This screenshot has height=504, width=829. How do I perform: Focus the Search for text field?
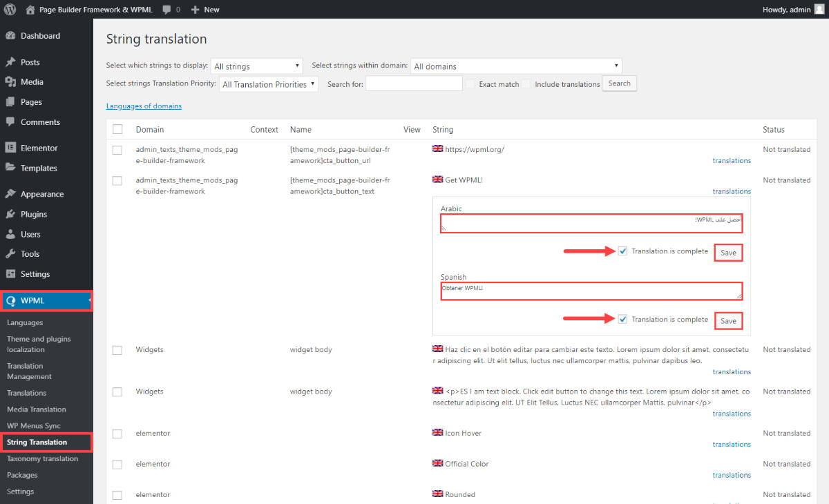pos(414,84)
